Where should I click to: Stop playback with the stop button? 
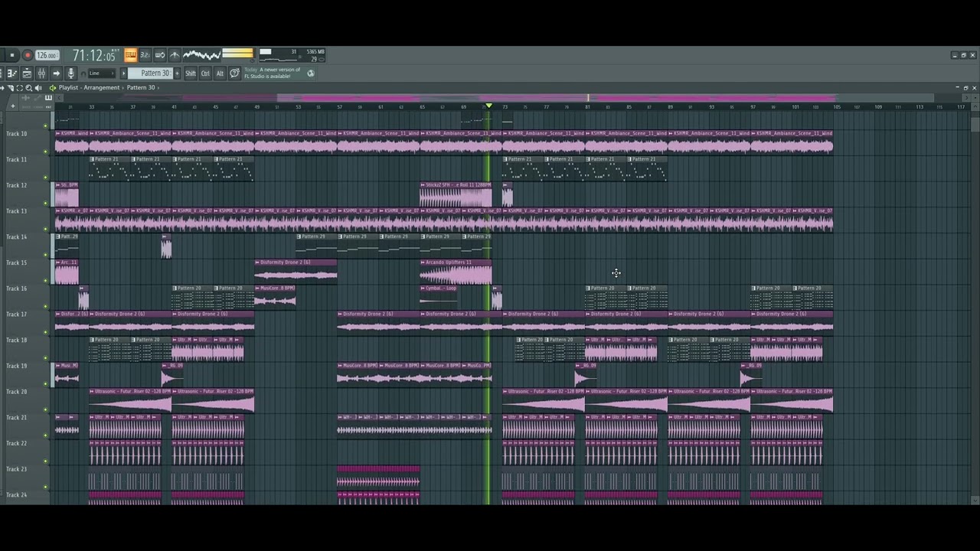pos(11,55)
